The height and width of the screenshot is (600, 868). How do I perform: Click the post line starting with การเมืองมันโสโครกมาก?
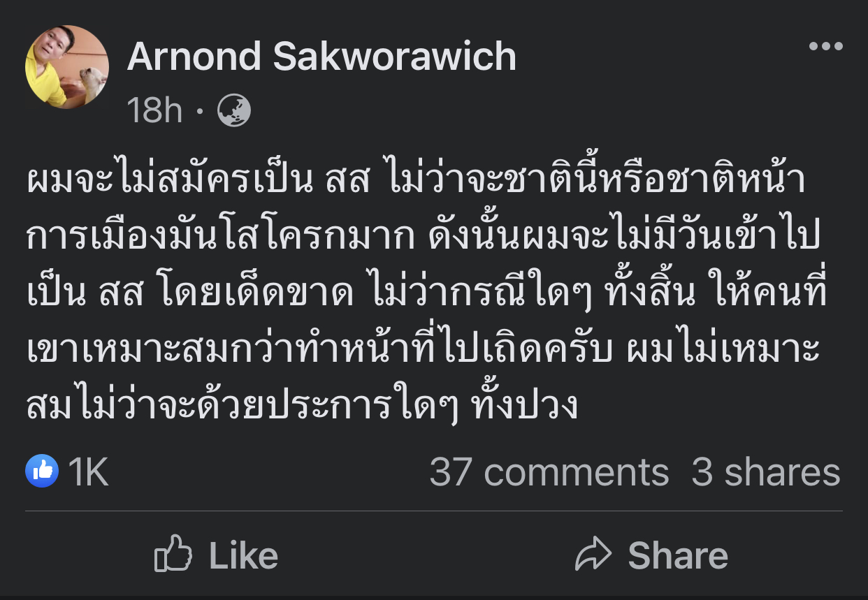[x=422, y=237]
